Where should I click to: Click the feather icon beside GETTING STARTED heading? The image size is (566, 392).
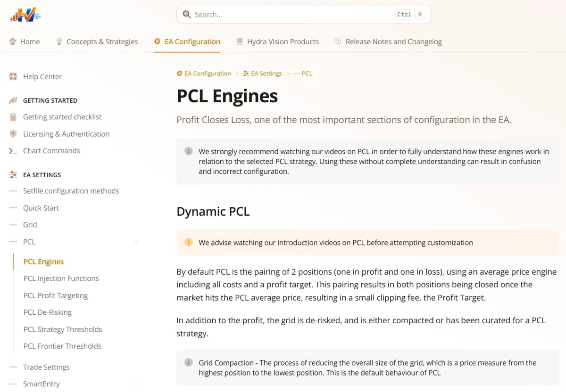[x=13, y=100]
